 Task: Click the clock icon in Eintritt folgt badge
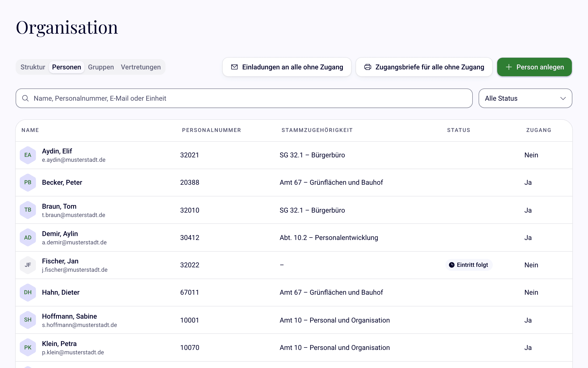451,265
